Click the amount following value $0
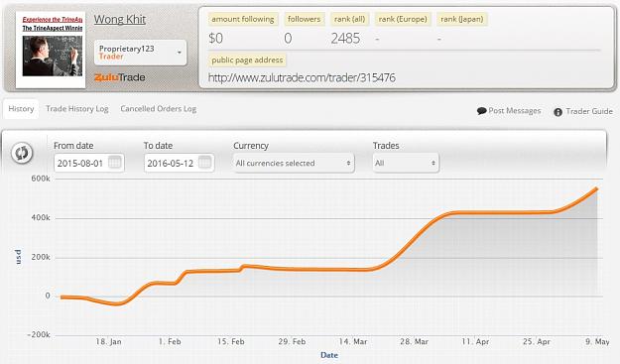This screenshot has height=364, width=620. 216,39
